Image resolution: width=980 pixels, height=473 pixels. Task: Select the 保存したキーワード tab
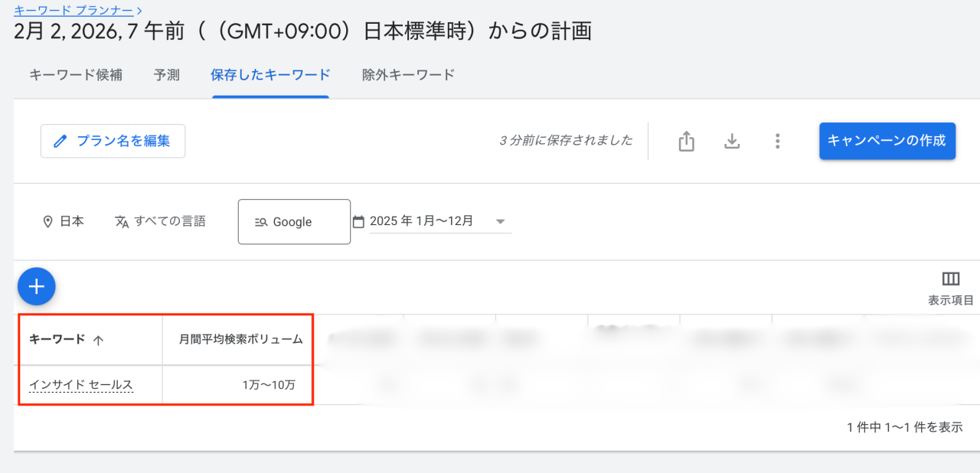click(270, 75)
